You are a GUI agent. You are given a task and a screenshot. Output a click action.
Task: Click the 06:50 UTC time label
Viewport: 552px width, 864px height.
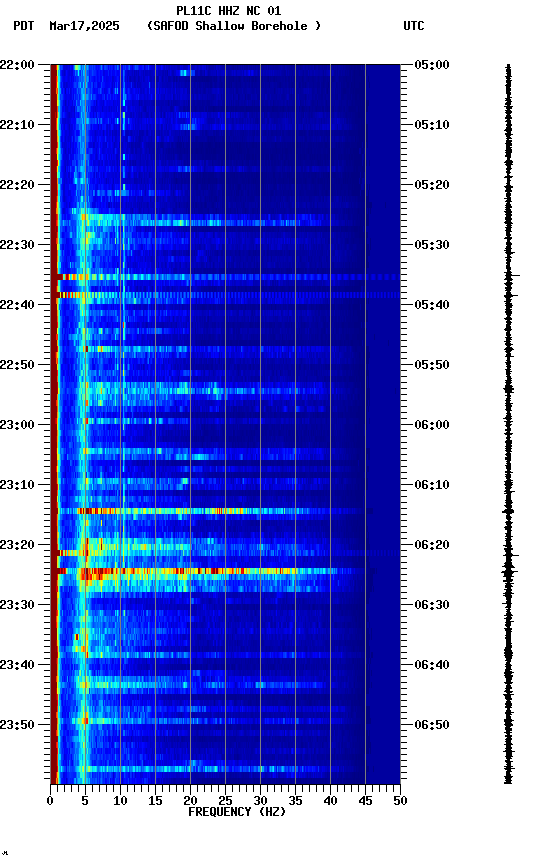(432, 725)
